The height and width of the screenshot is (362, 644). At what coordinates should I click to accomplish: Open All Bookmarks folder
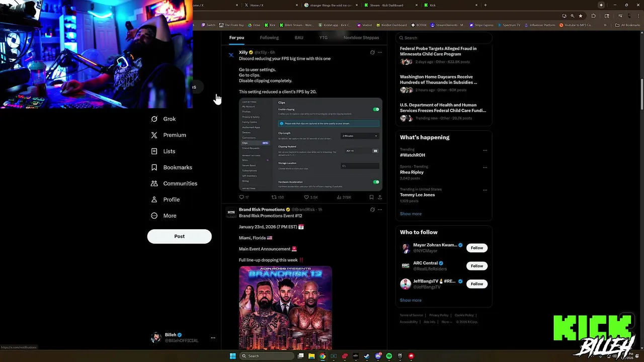[628, 25]
